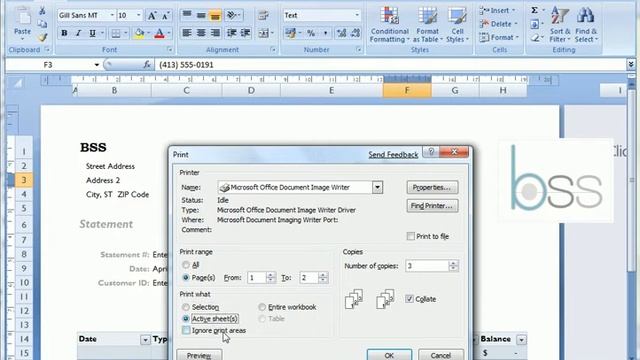Select the Selection print option

[x=186, y=307]
